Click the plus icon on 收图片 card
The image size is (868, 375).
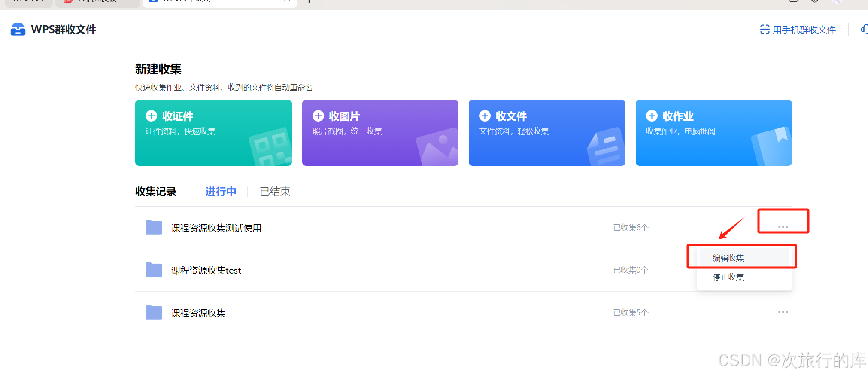(x=318, y=116)
